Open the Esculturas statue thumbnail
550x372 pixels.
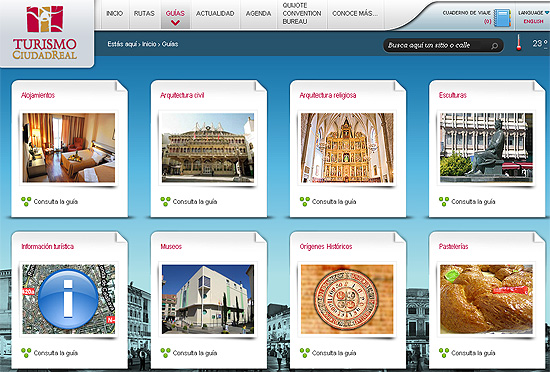coord(487,148)
